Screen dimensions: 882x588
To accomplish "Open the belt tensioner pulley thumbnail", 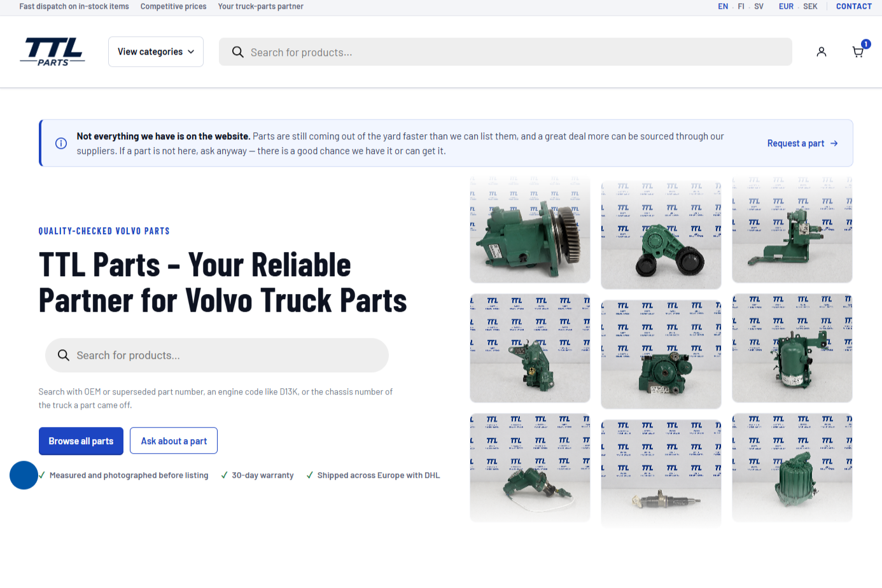I will pos(661,235).
